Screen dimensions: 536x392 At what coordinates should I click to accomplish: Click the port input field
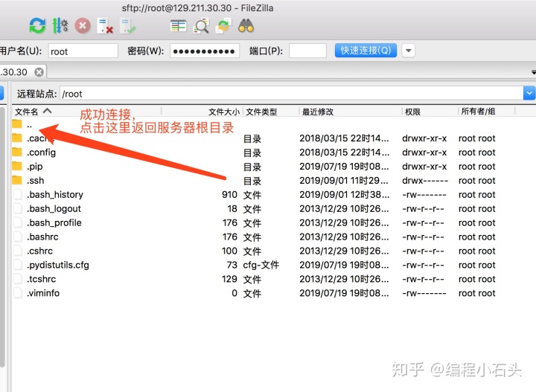pyautogui.click(x=307, y=51)
